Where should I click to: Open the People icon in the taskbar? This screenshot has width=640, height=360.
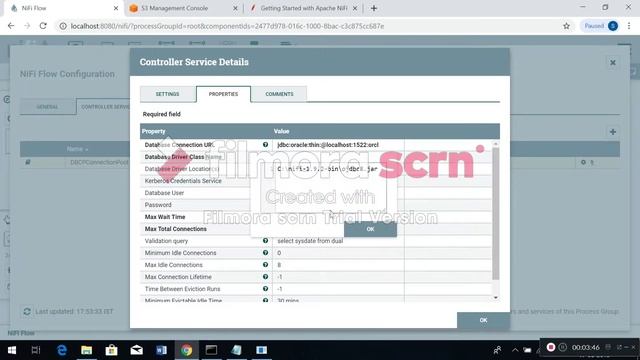pyautogui.click(x=497, y=350)
